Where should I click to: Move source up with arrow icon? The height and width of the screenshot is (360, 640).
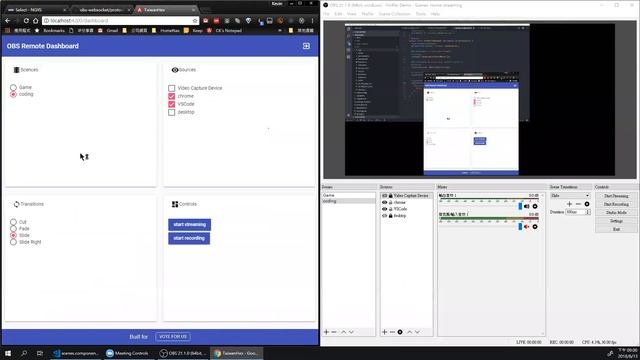[410, 332]
